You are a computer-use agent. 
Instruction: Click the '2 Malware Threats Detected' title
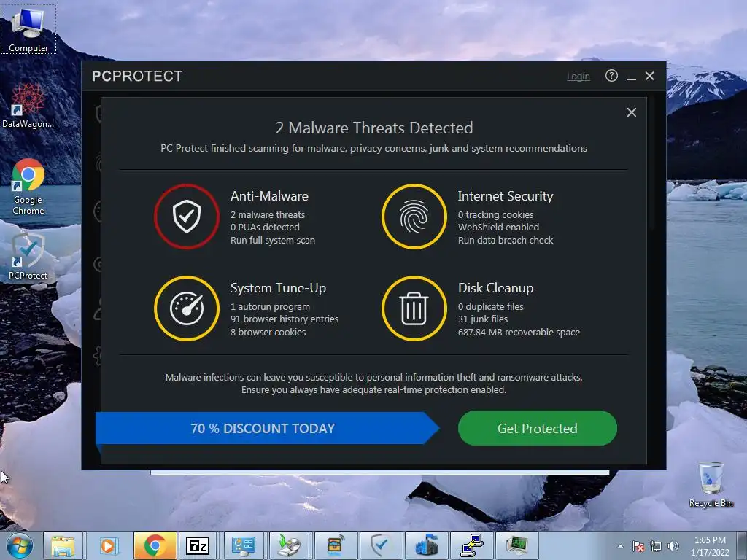click(374, 128)
